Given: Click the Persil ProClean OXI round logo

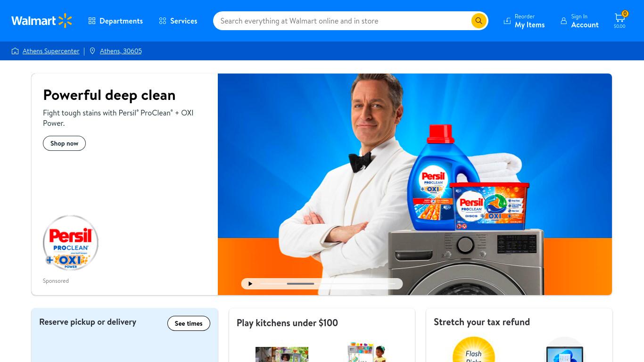Looking at the screenshot, I should [x=71, y=243].
